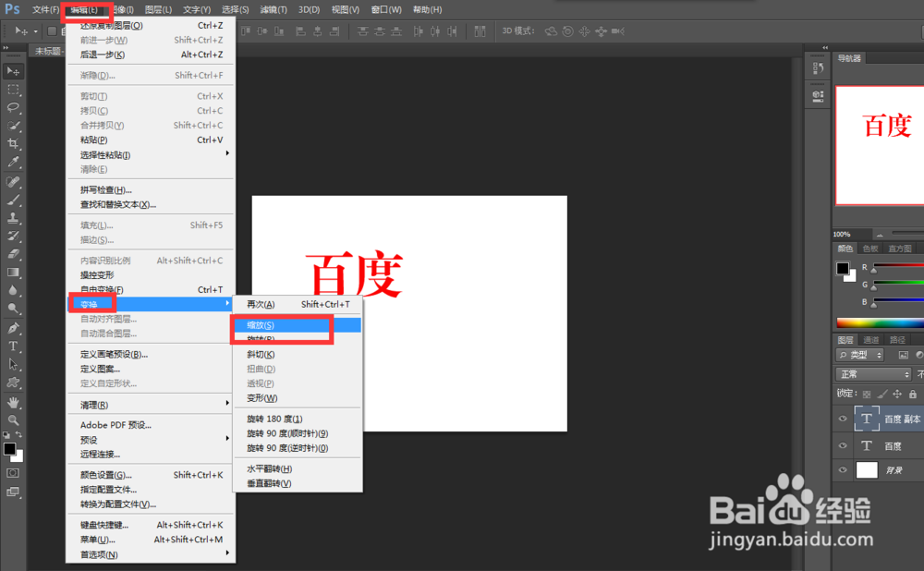Image resolution: width=924 pixels, height=571 pixels.
Task: Select the Spot Healing Brush tool
Action: pyautogui.click(x=13, y=181)
